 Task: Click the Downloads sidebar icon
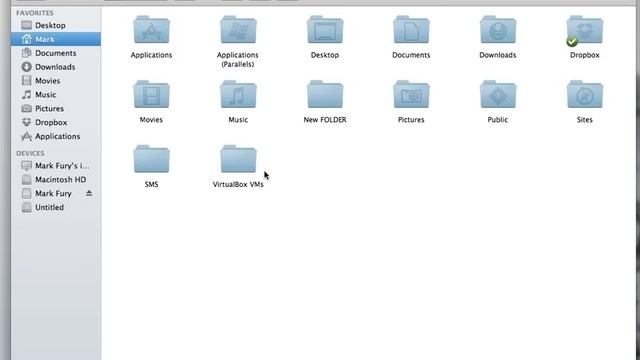tap(27, 67)
